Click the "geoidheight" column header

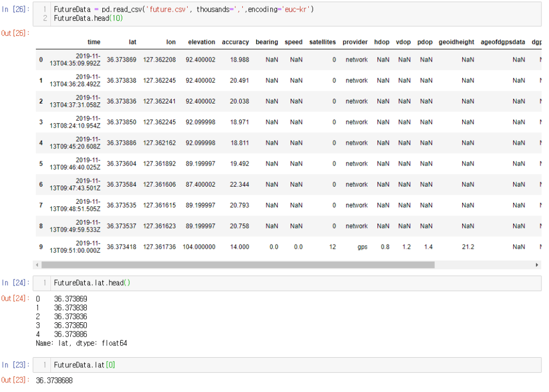pyautogui.click(x=456, y=42)
